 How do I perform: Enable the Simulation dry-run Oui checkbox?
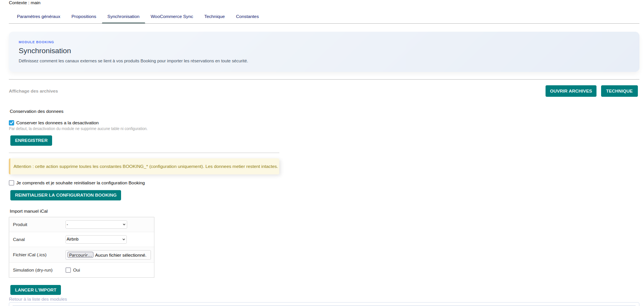[x=68, y=270]
